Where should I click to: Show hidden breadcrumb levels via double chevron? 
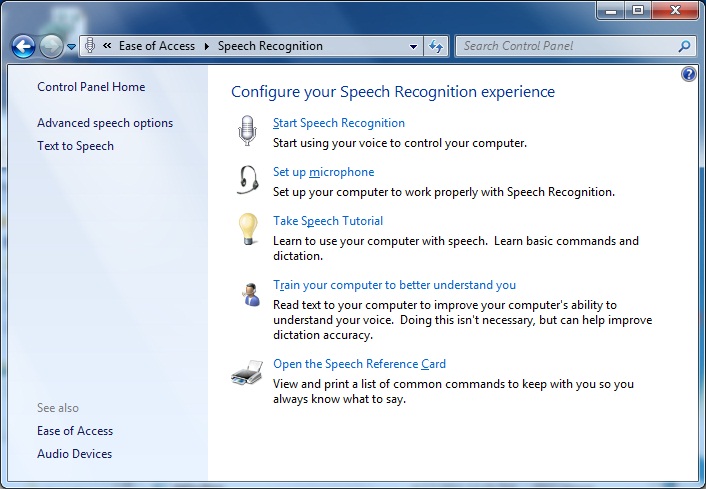pos(107,45)
